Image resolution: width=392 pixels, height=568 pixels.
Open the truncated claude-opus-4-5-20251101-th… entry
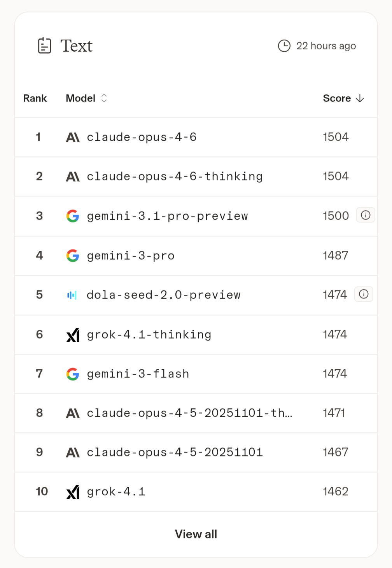tap(189, 413)
